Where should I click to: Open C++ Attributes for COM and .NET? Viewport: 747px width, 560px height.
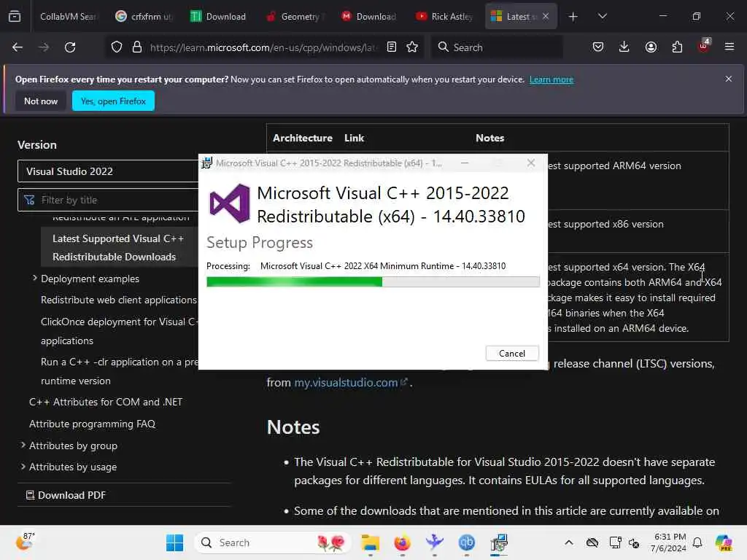[x=106, y=402]
